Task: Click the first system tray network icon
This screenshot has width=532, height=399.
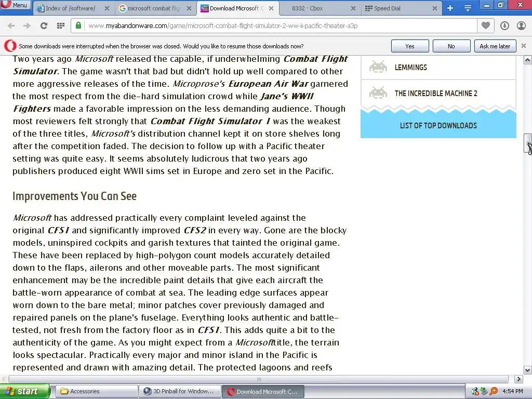Action: pos(475,391)
